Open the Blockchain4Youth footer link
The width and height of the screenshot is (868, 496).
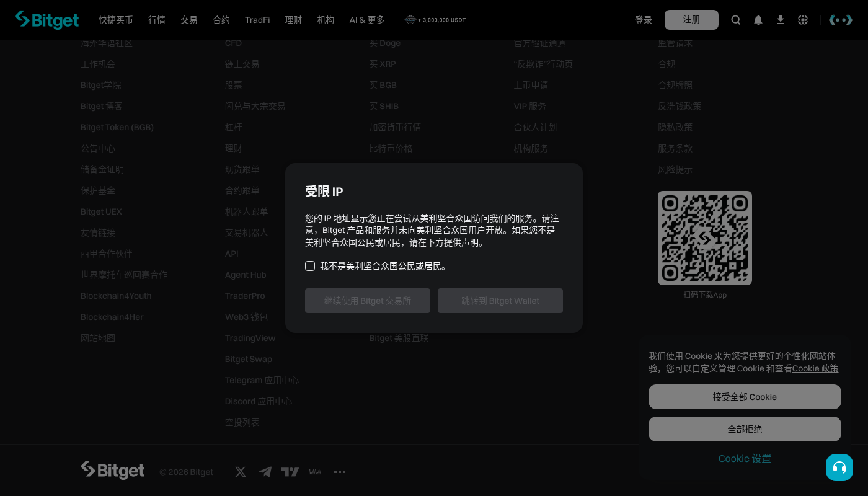pos(116,296)
